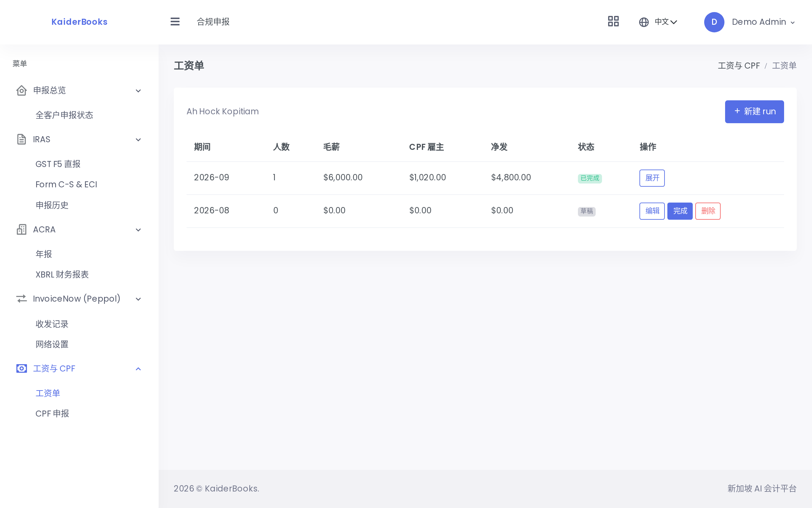Click the 2026-09 period cell

coord(211,177)
